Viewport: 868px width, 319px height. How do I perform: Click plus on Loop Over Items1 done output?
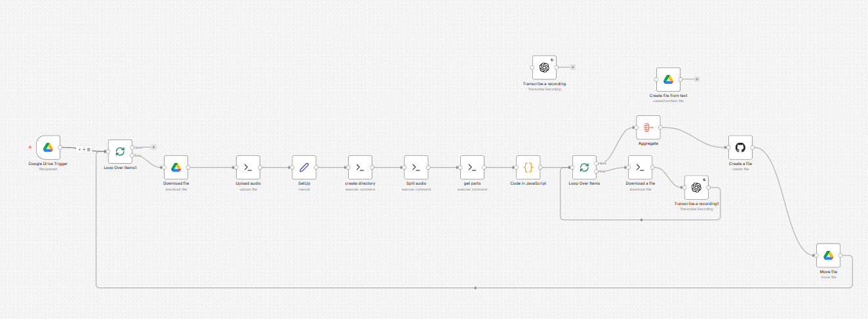tap(153, 147)
